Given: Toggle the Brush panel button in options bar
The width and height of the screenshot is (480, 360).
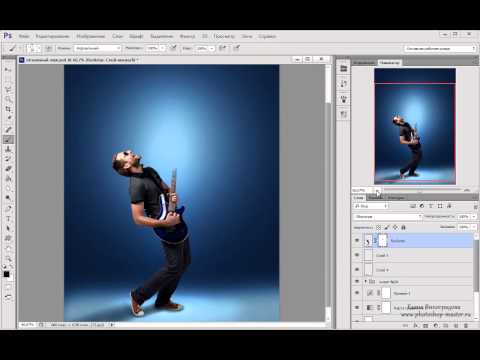Looking at the screenshot, I should point(49,48).
